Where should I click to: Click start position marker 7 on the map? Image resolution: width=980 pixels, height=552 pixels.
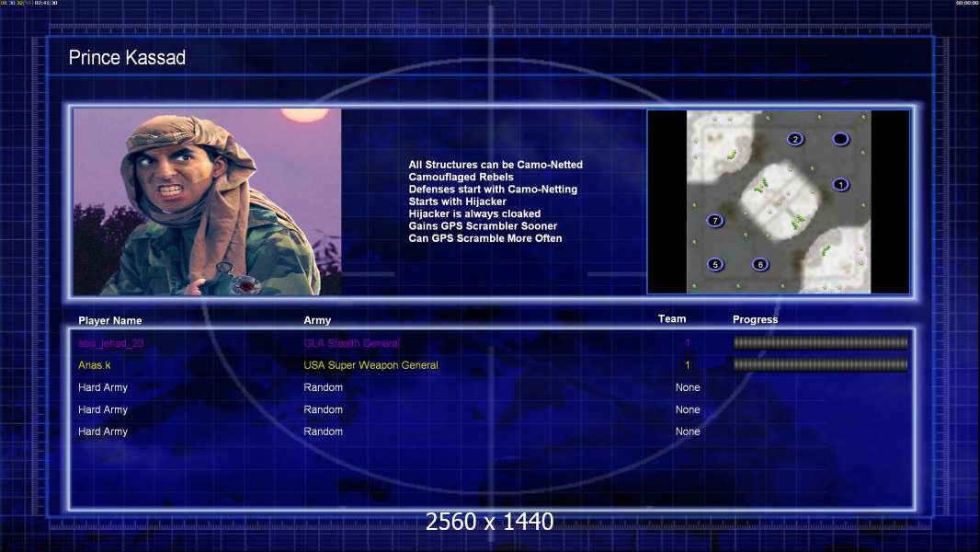coord(715,221)
